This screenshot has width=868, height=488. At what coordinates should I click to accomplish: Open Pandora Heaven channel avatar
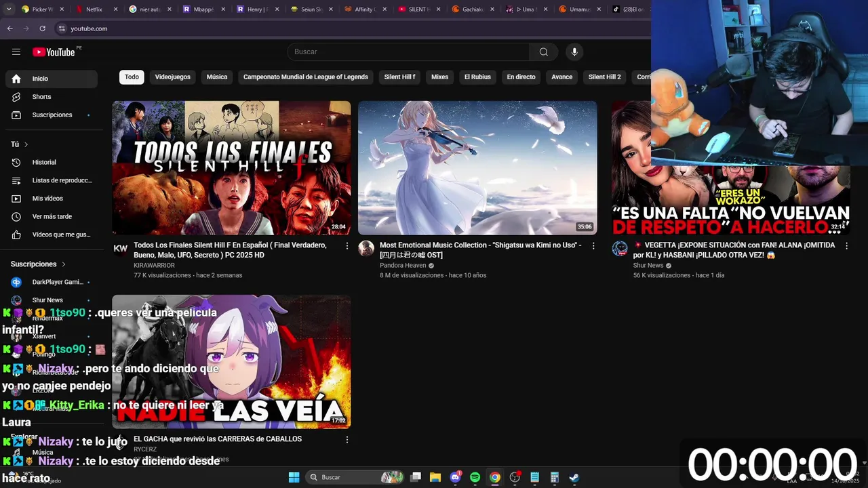[x=366, y=249]
